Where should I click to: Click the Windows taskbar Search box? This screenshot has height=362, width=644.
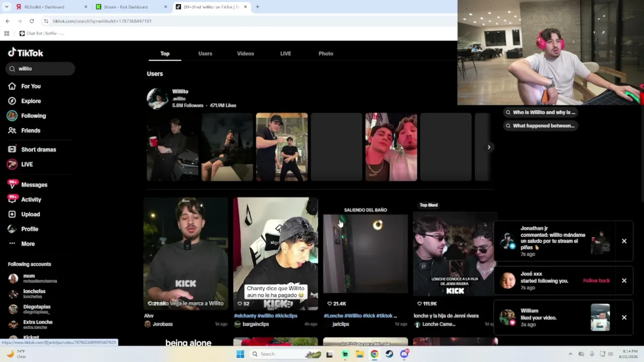(x=285, y=354)
